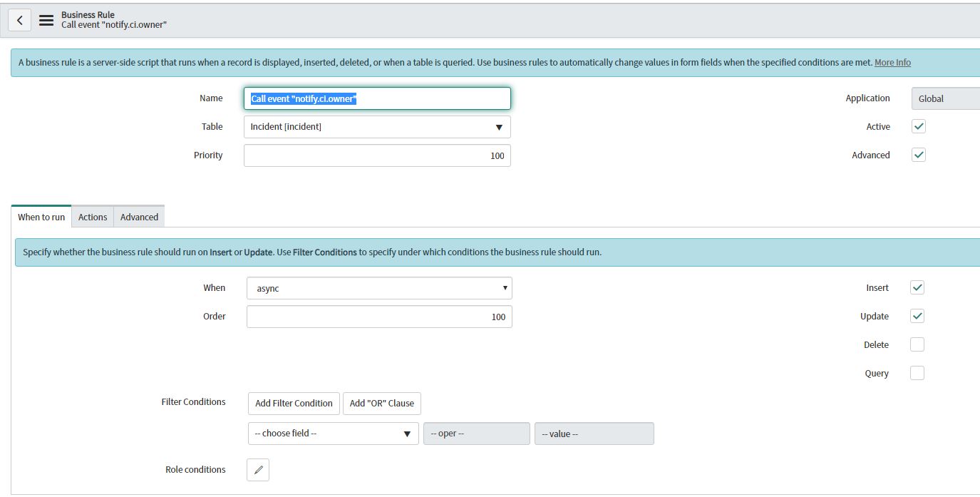The height and width of the screenshot is (497, 980).
Task: Click the Priority input field
Action: (377, 155)
